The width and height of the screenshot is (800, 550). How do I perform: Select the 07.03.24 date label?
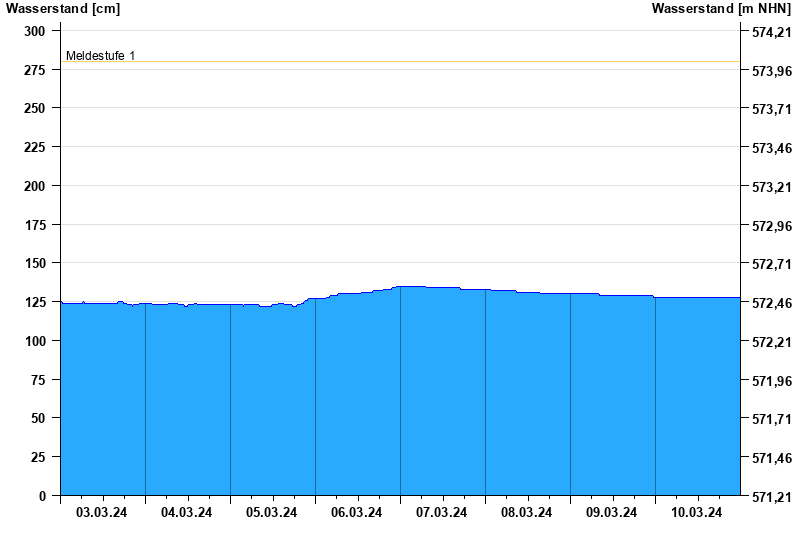click(x=442, y=513)
